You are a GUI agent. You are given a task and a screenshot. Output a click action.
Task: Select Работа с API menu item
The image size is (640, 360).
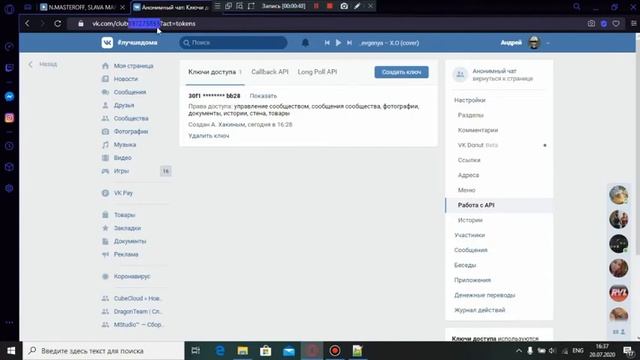coord(499,205)
